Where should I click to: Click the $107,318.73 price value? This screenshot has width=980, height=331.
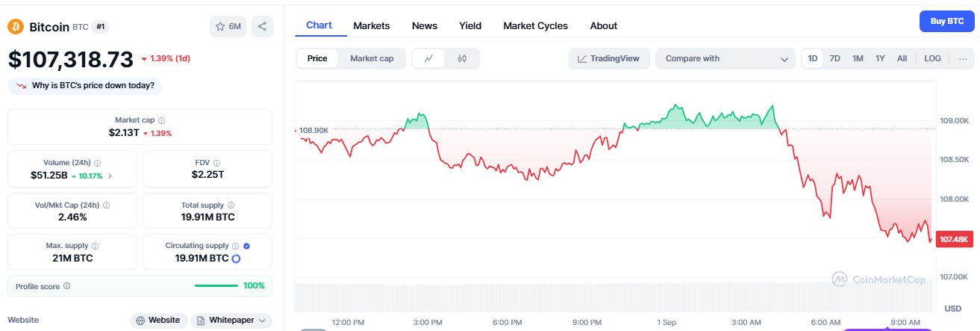point(71,58)
